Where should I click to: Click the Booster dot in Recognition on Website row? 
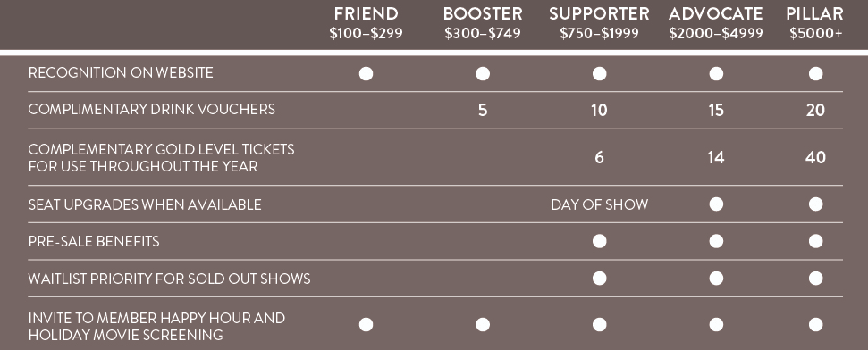483,73
